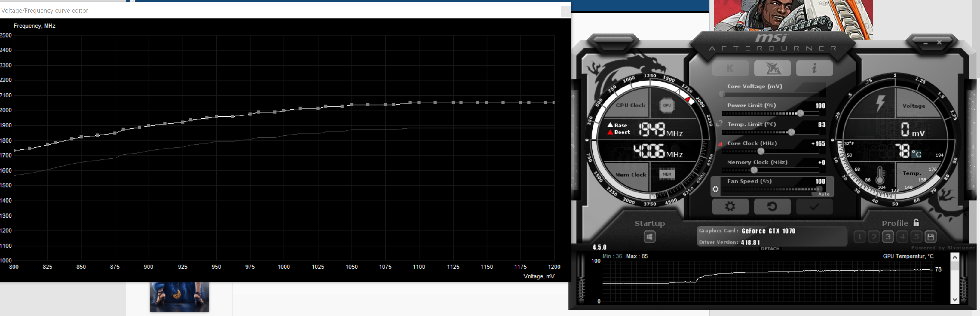Screen dimensions: 980x316
Task: Open curve editor via Core Clock bar-graph icon
Action: pos(720,143)
